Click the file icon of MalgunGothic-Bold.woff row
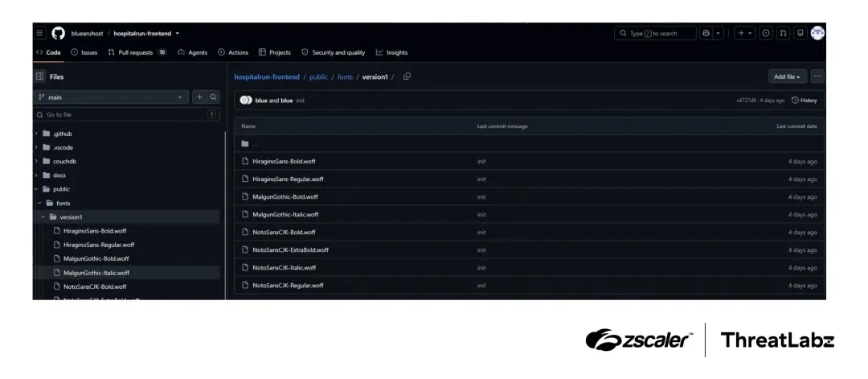This screenshot has width=868, height=379. (x=245, y=196)
